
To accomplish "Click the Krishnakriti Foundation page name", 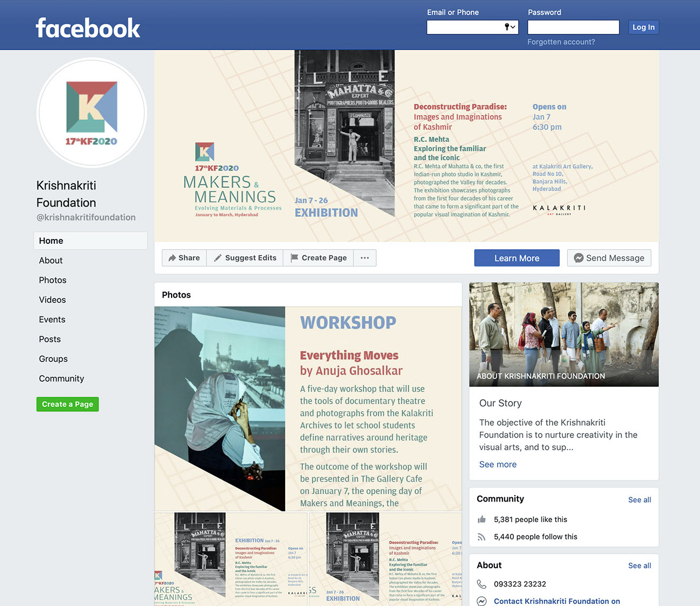I will click(x=66, y=194).
